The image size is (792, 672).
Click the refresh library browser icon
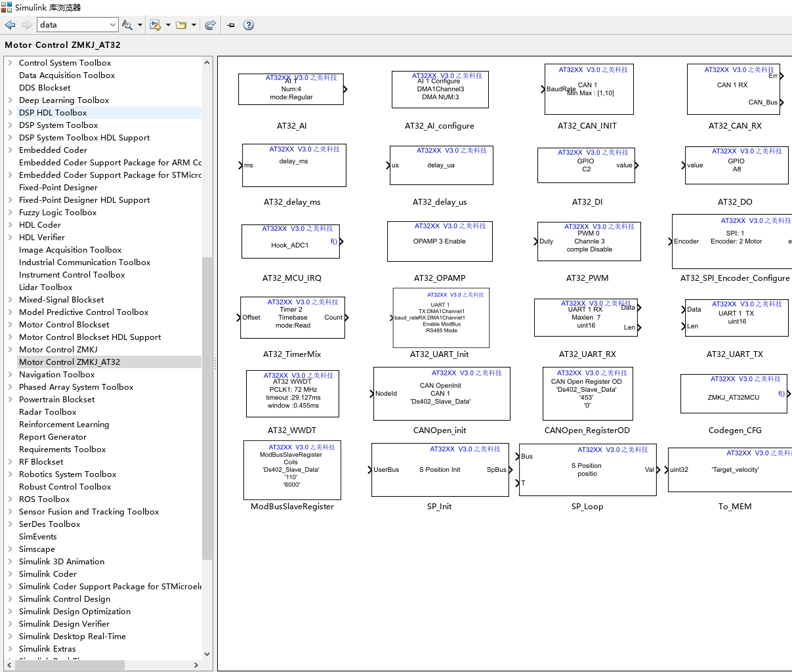click(x=211, y=25)
